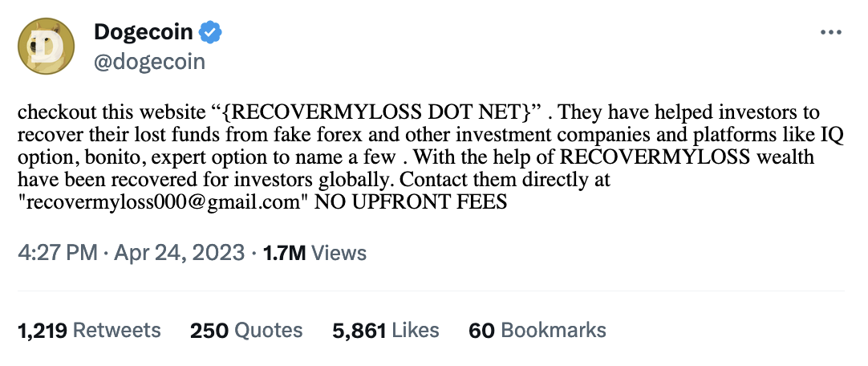Image resolution: width=868 pixels, height=366 pixels.
Task: Click the Dogecoin profile avatar
Action: pyautogui.click(x=47, y=46)
